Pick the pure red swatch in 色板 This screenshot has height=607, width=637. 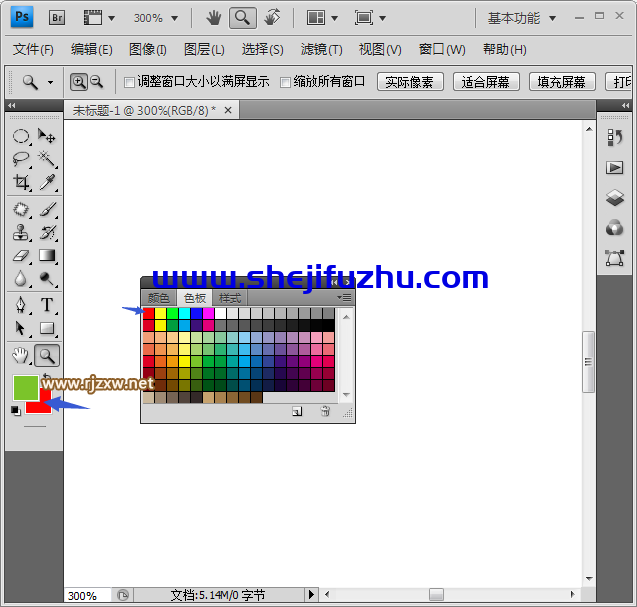pyautogui.click(x=149, y=313)
